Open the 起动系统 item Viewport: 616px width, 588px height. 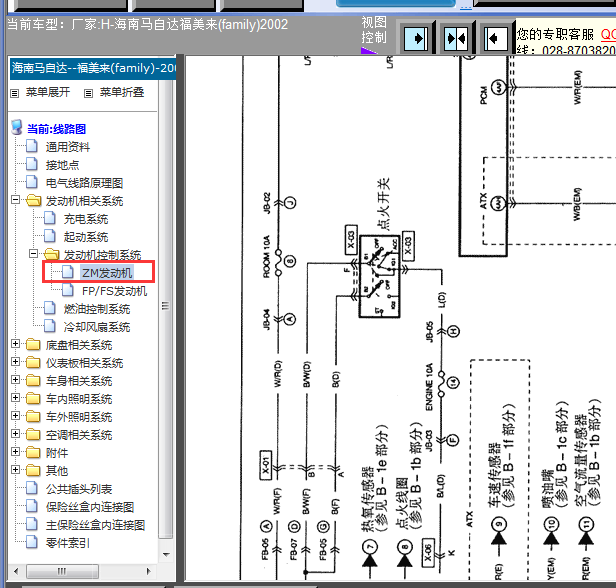pyautogui.click(x=86, y=237)
